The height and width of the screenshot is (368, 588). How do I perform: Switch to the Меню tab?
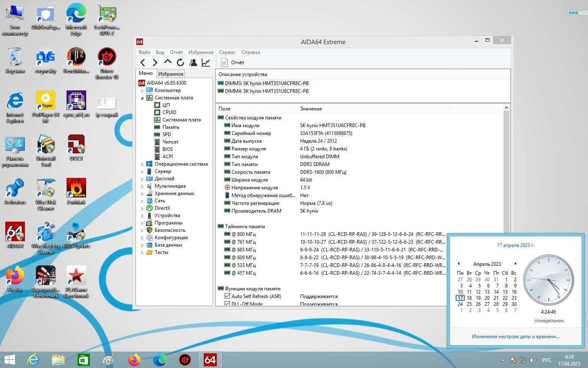(x=146, y=73)
